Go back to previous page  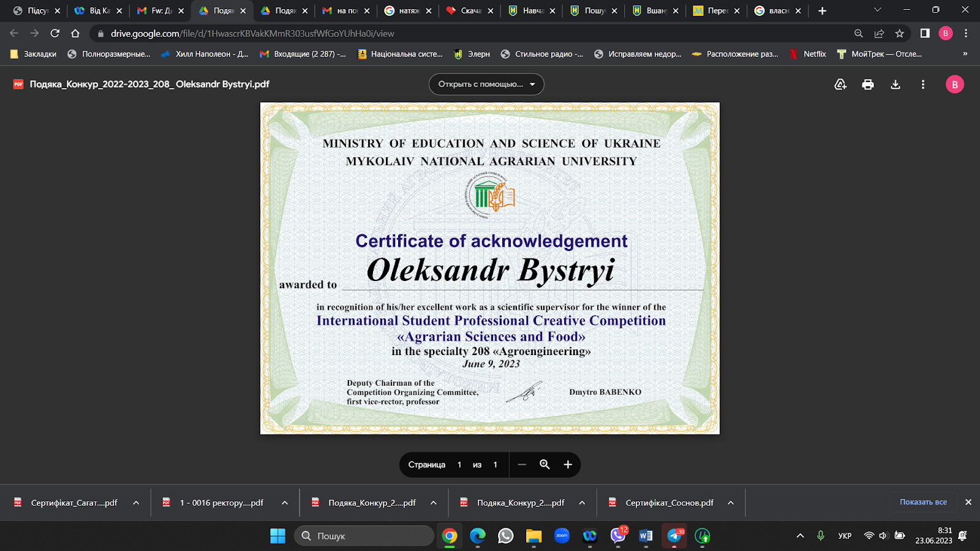(x=14, y=34)
